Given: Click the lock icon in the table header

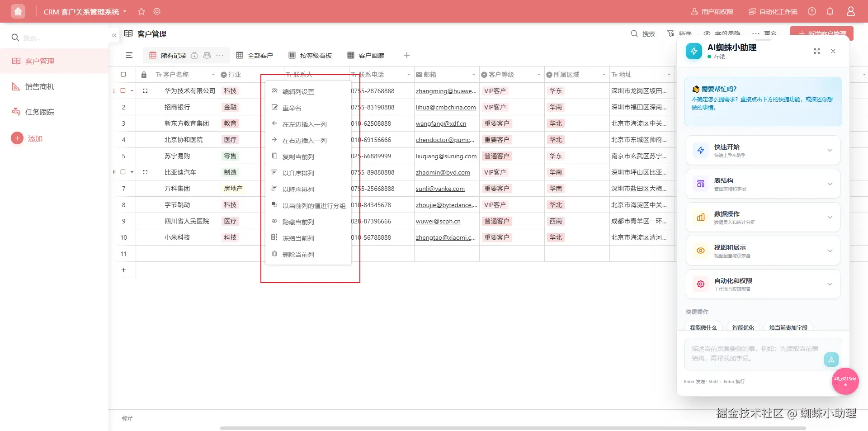Looking at the screenshot, I should [x=144, y=75].
